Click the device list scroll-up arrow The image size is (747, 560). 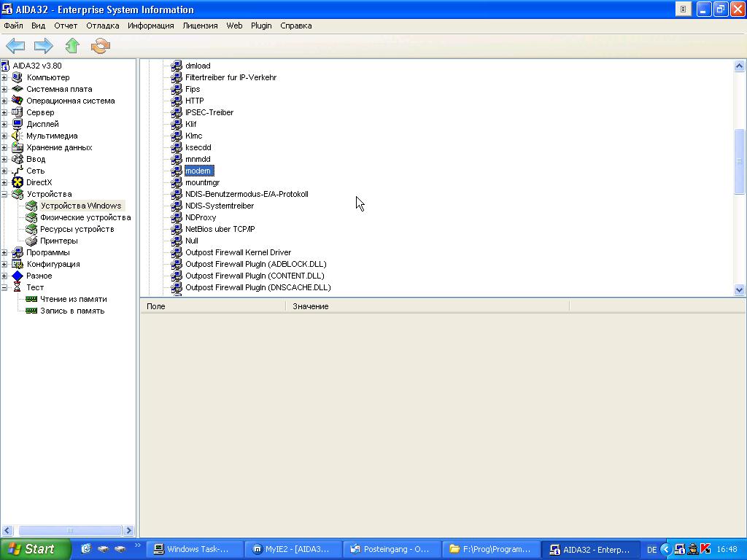coord(739,66)
